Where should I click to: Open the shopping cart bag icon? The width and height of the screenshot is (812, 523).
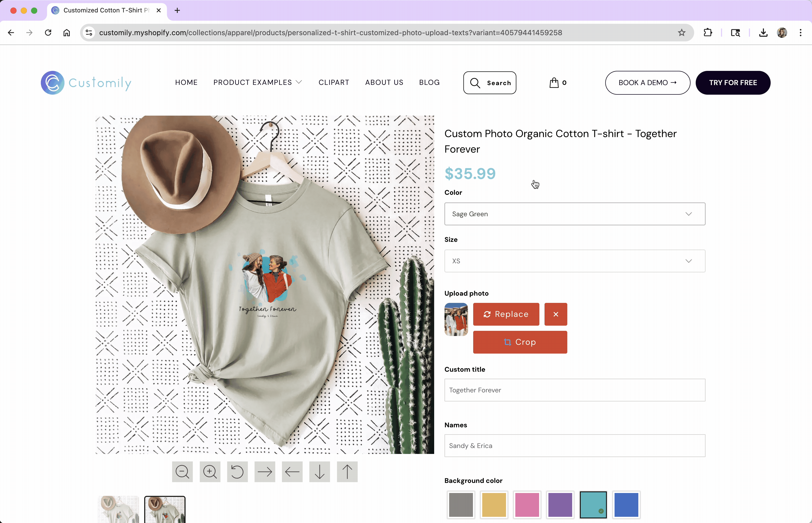point(554,83)
